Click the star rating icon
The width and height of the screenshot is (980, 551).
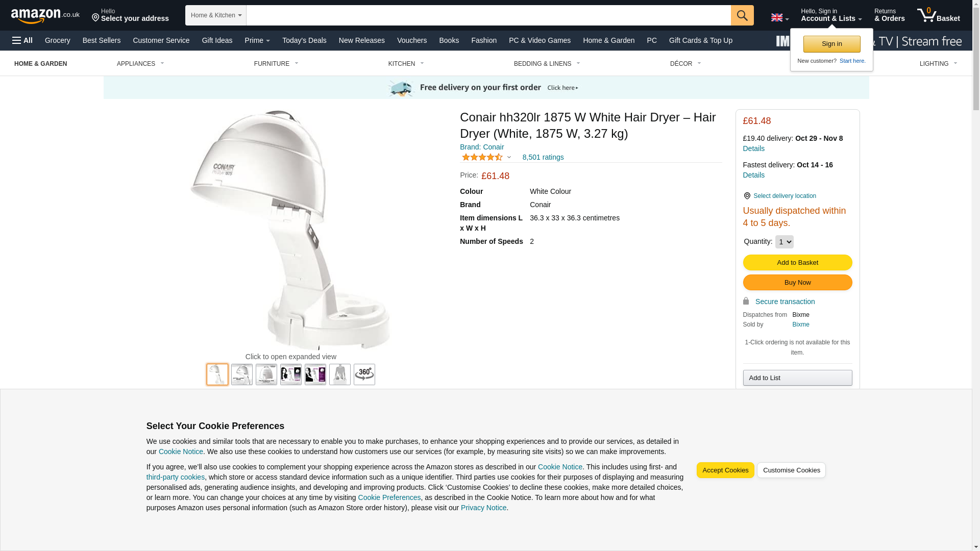coord(482,158)
